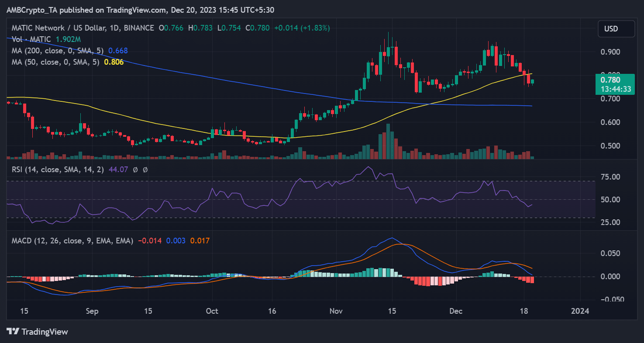Click the blue MACD value 0.003
Viewport: 644px width, 343px height.
click(176, 240)
